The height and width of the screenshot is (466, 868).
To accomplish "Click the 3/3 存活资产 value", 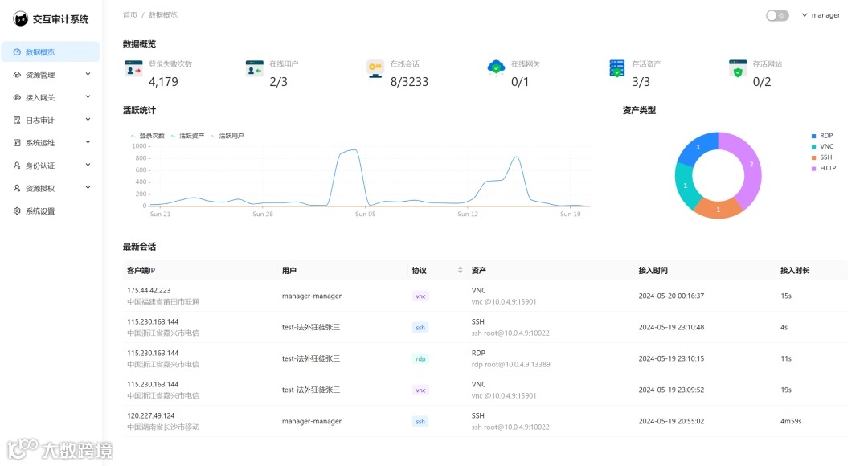I will pyautogui.click(x=641, y=82).
